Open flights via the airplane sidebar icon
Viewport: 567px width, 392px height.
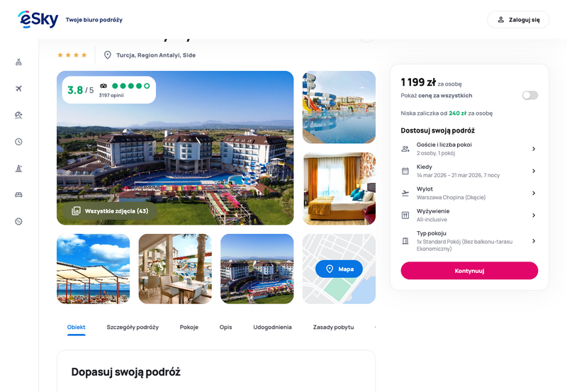(x=19, y=89)
